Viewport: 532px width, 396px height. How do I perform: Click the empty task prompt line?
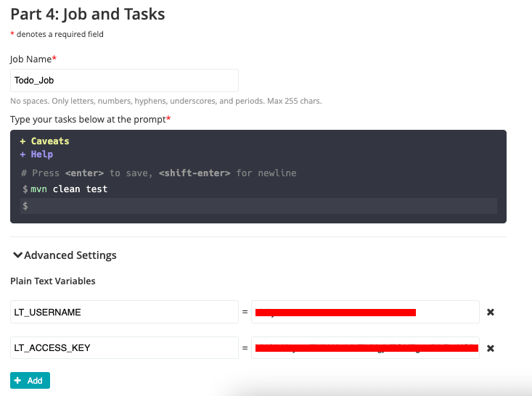point(261,206)
